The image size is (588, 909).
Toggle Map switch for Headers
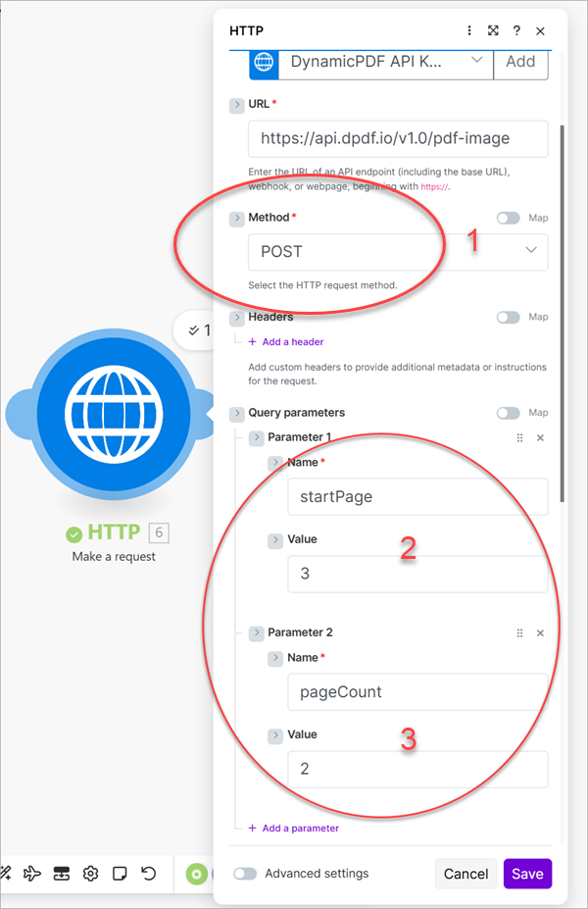click(508, 317)
